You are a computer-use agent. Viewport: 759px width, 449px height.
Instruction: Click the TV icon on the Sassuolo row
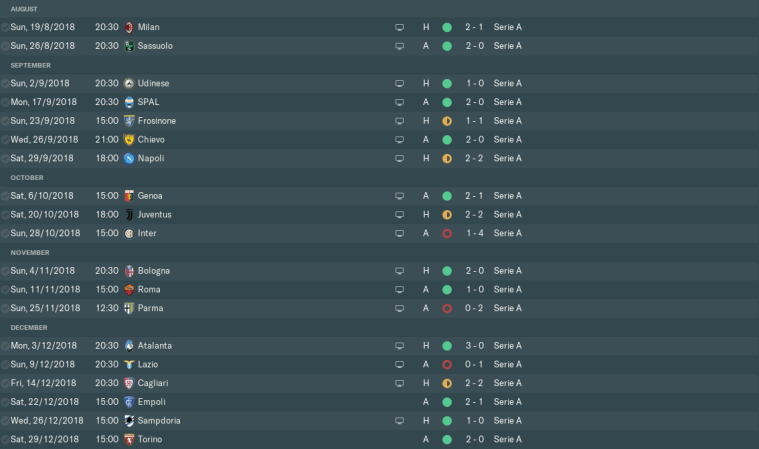(x=399, y=46)
